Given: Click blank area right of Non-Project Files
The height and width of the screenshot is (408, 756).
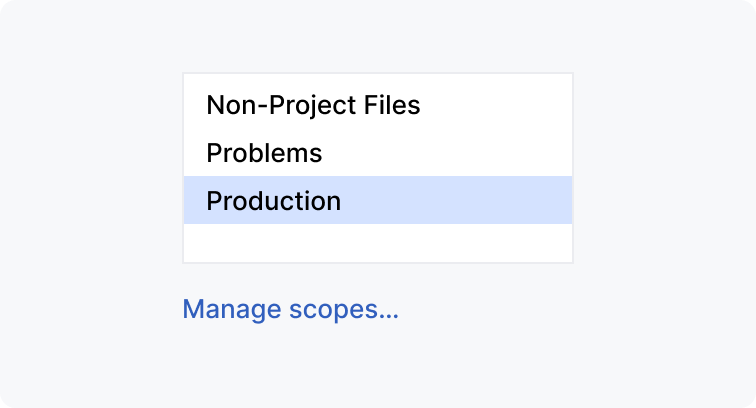Looking at the screenshot, I should pyautogui.click(x=495, y=104).
